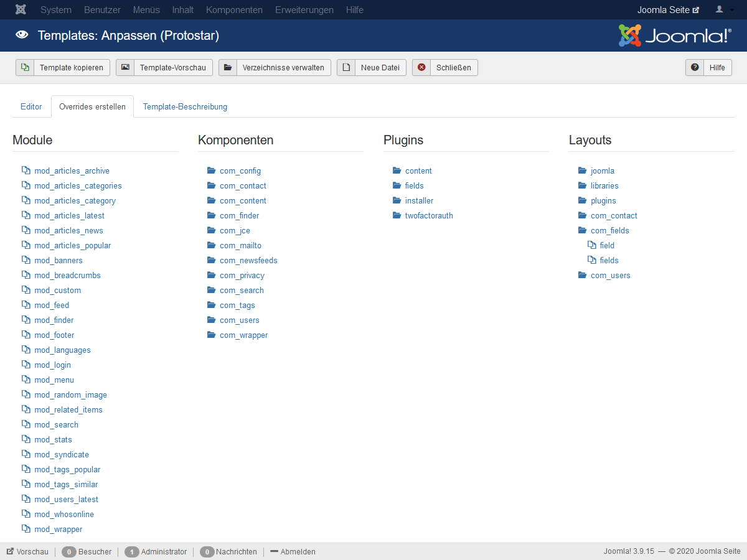Open the user account icon menu
This screenshot has width=747, height=560.
[723, 10]
